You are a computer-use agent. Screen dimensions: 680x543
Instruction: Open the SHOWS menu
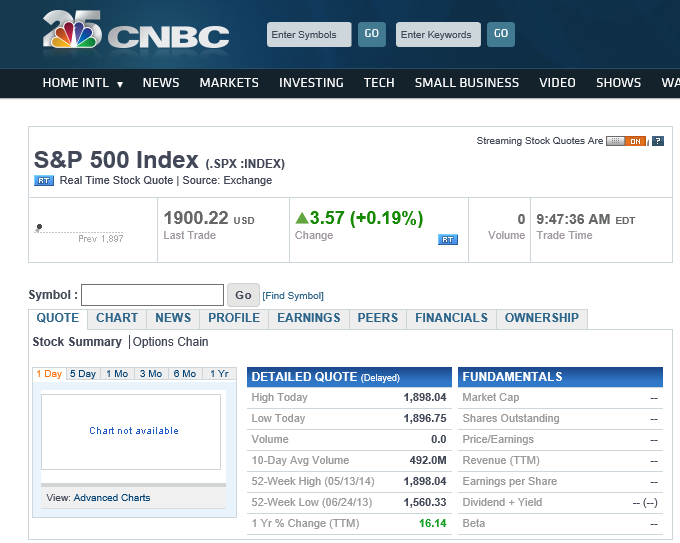[618, 83]
